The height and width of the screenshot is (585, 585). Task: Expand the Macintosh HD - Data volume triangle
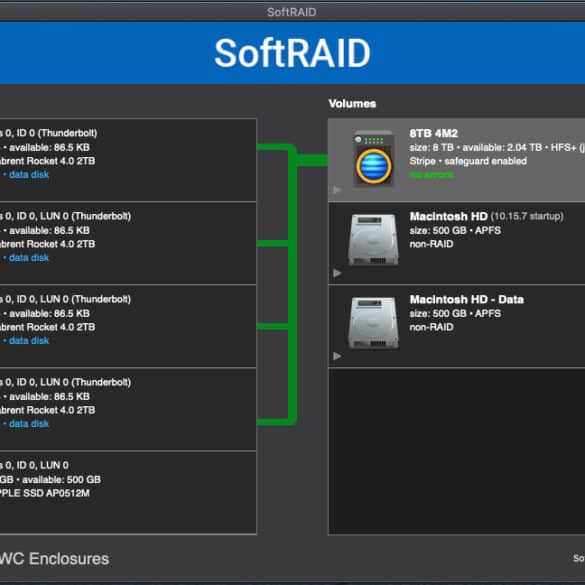(337, 356)
